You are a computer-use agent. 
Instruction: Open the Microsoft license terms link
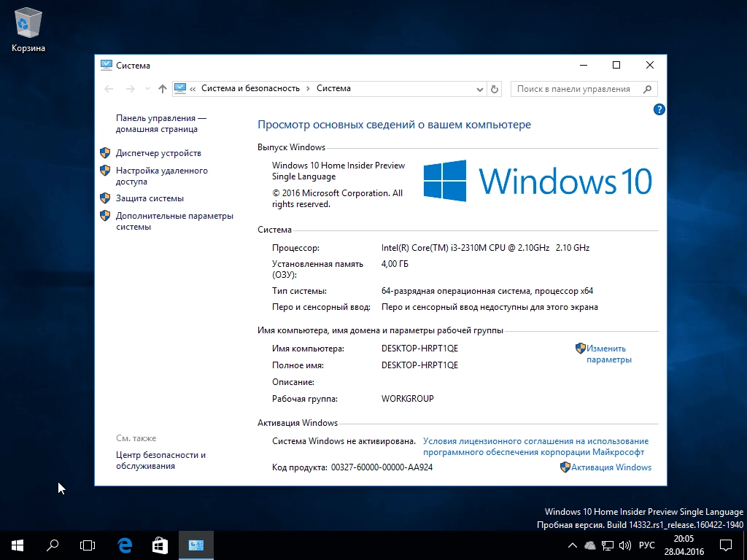[535, 447]
